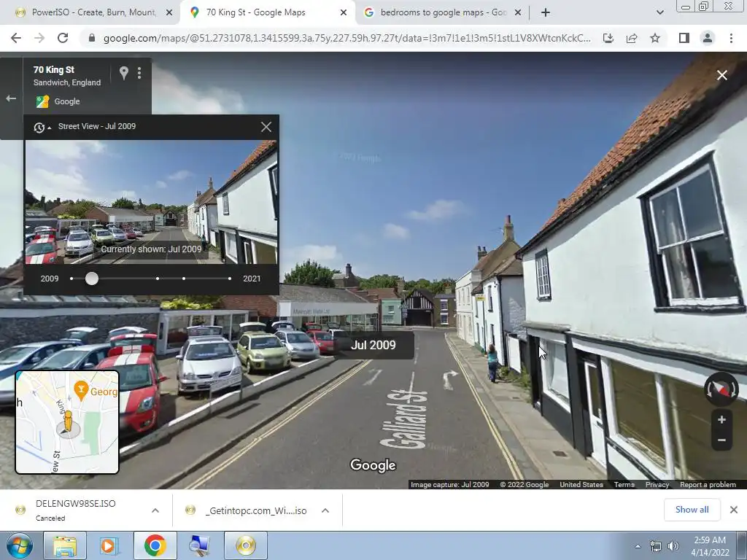
Task: Open the magnifier monitor taskbar app
Action: (200, 545)
